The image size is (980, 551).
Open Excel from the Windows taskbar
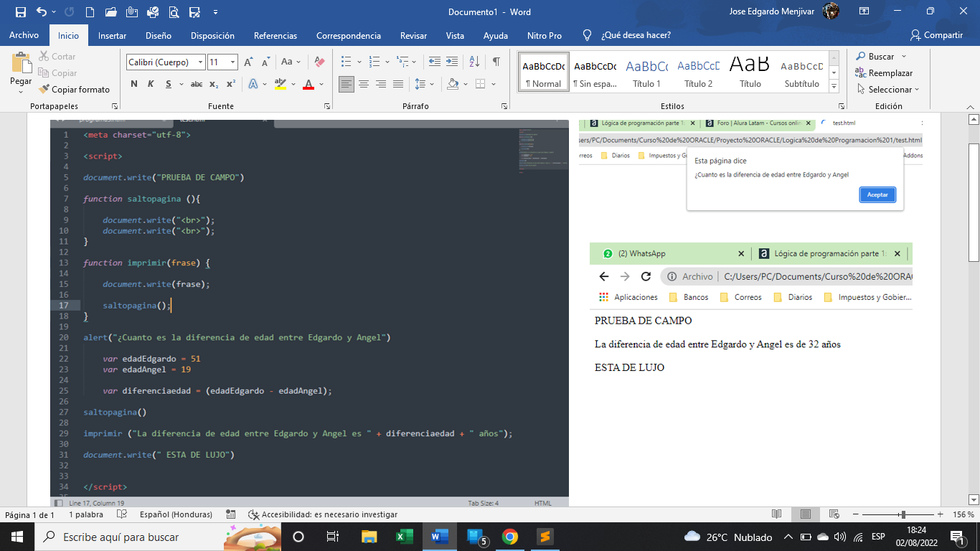tap(405, 537)
